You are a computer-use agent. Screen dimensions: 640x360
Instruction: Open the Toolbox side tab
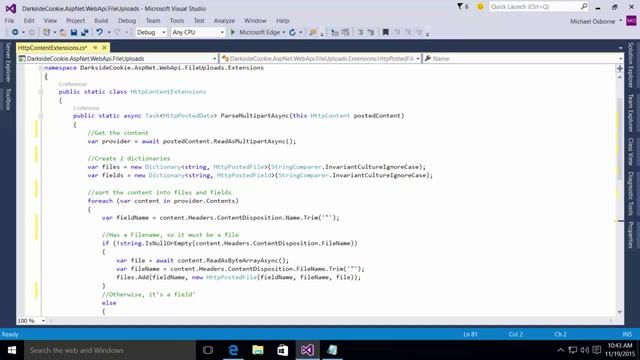point(8,99)
